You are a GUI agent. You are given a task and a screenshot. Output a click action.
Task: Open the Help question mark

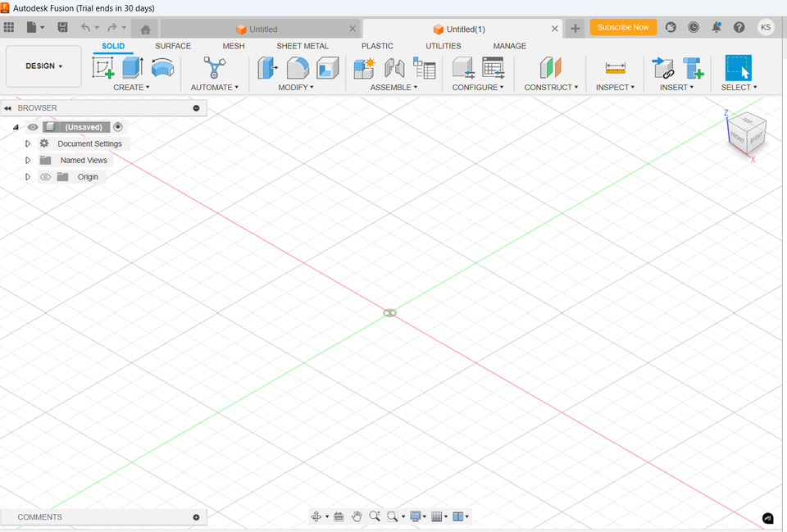pos(739,28)
